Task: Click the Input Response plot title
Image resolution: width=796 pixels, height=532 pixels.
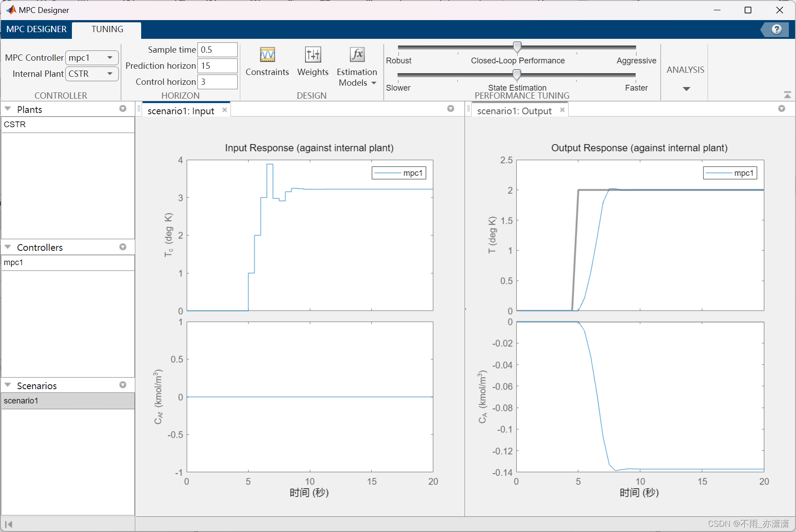Action: point(309,148)
